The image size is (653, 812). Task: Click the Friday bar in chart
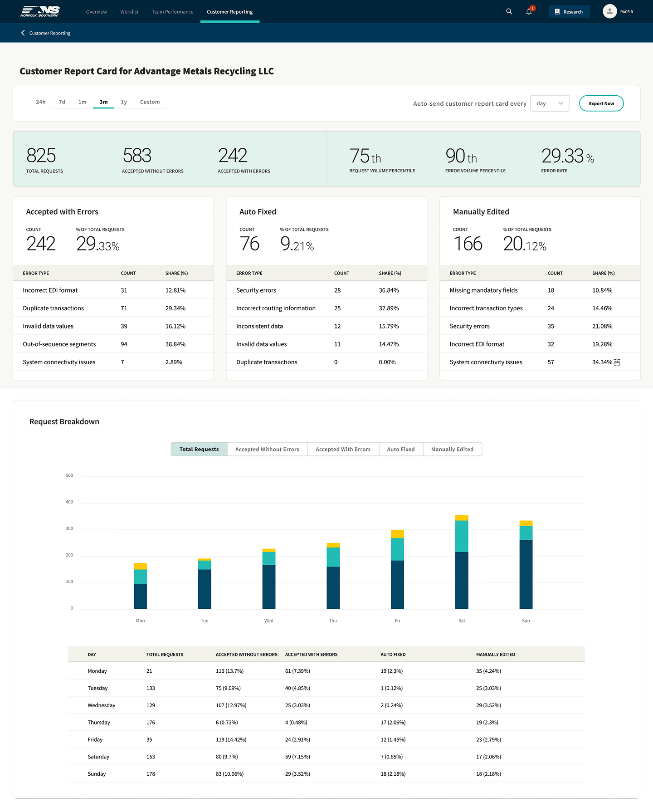397,569
